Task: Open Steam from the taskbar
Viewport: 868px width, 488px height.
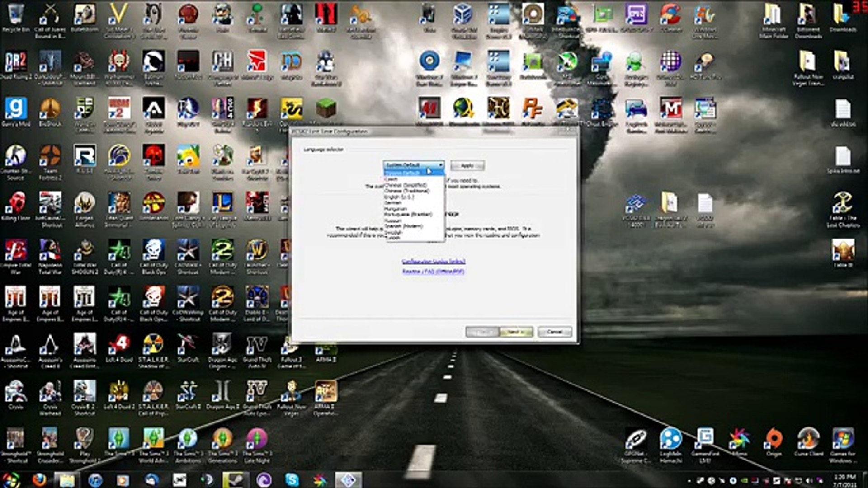Action: (x=235, y=479)
